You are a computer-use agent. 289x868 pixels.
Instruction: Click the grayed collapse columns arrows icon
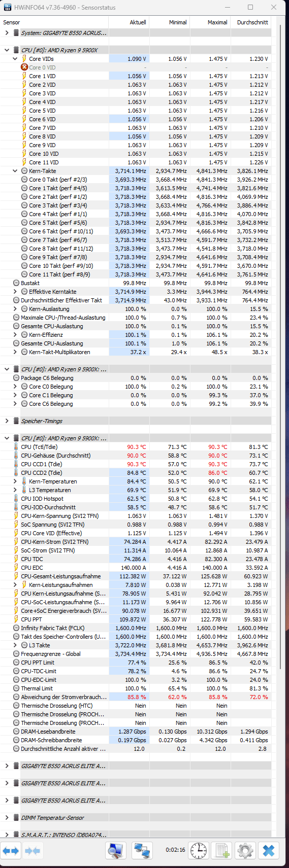click(x=33, y=851)
